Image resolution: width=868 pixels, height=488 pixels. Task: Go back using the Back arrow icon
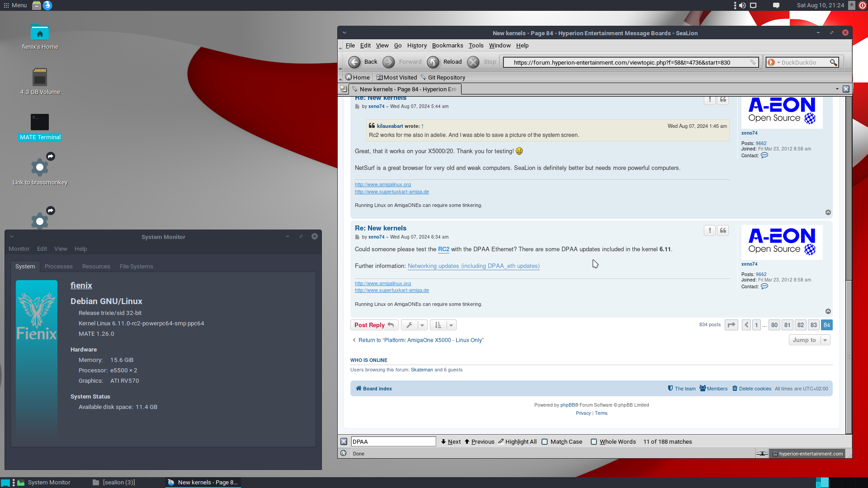(x=354, y=62)
